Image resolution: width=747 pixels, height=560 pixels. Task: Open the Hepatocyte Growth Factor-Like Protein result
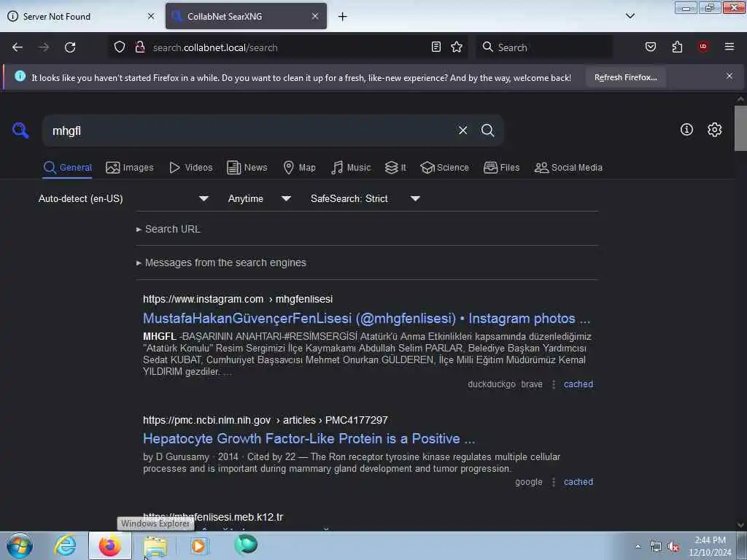309,438
